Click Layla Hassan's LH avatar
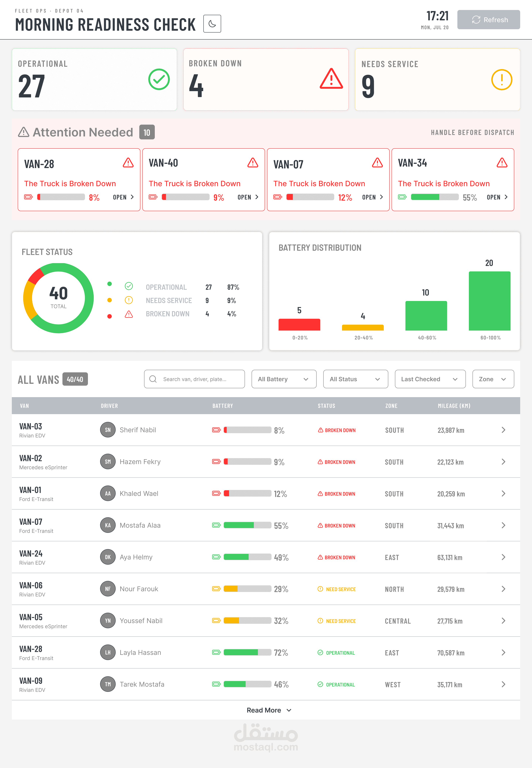The width and height of the screenshot is (532, 768). click(x=108, y=652)
